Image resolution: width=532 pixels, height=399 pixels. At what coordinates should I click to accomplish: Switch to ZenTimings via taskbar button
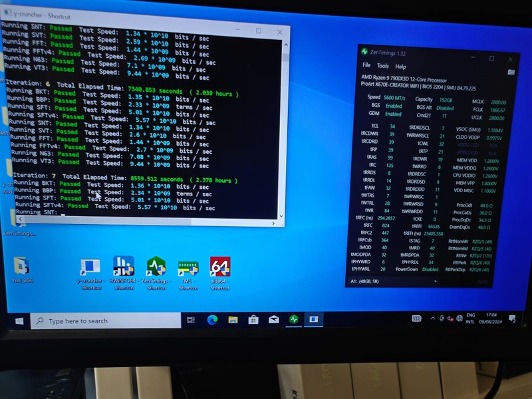(x=294, y=319)
